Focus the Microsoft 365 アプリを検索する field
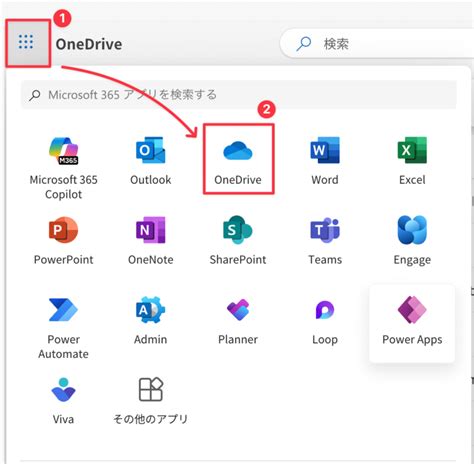Viewport: 474px width, 464px height. [x=239, y=95]
